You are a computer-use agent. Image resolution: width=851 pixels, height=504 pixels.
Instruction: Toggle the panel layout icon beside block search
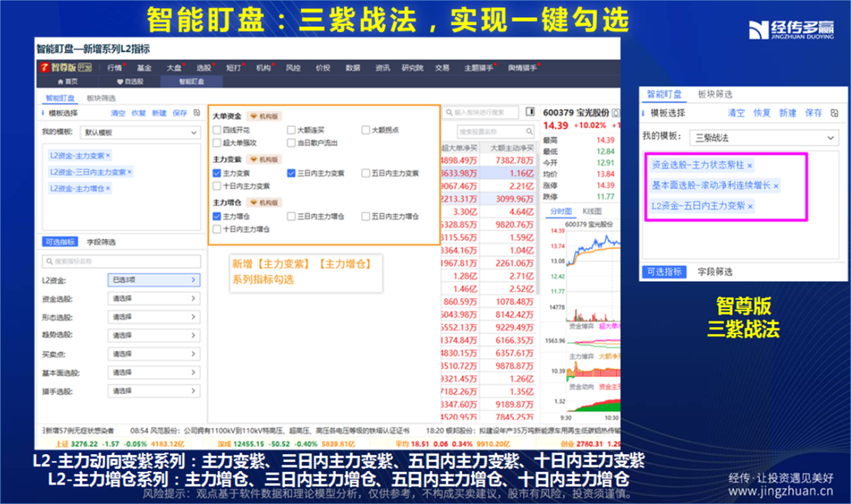click(530, 112)
